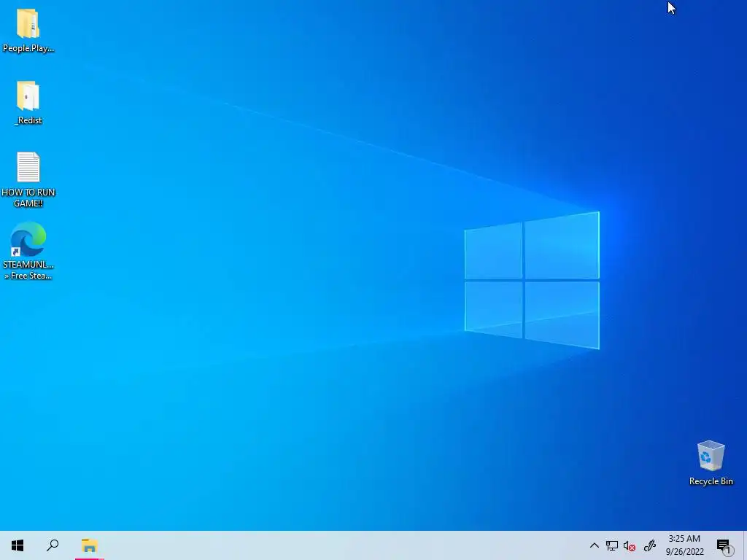The image size is (747, 560).
Task: Select the People.Play... folder on desktop
Action: [28, 29]
